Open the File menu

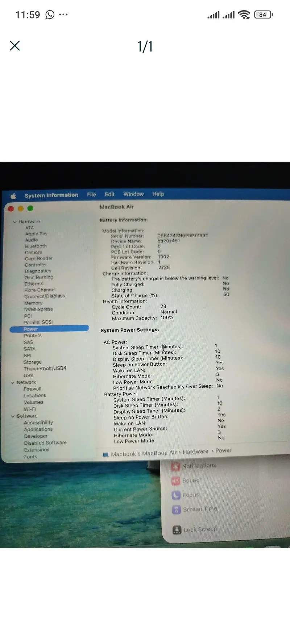[91, 195]
